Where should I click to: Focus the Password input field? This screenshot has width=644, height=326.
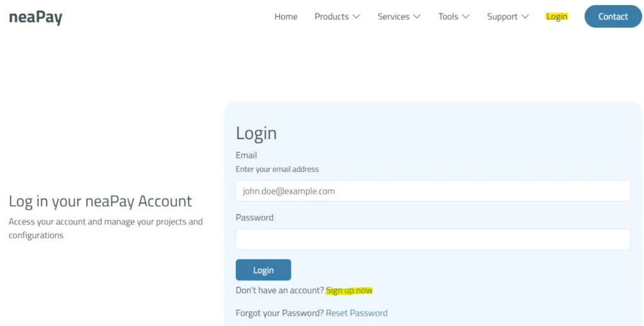(x=433, y=239)
